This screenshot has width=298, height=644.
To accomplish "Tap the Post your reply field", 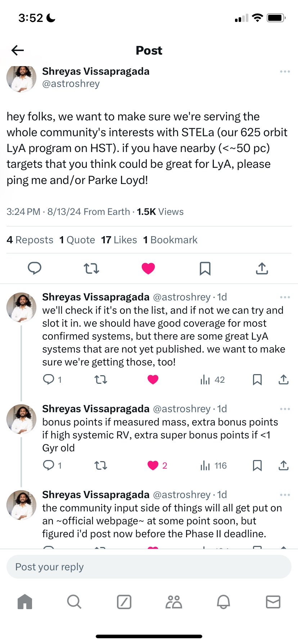I will pyautogui.click(x=149, y=567).
